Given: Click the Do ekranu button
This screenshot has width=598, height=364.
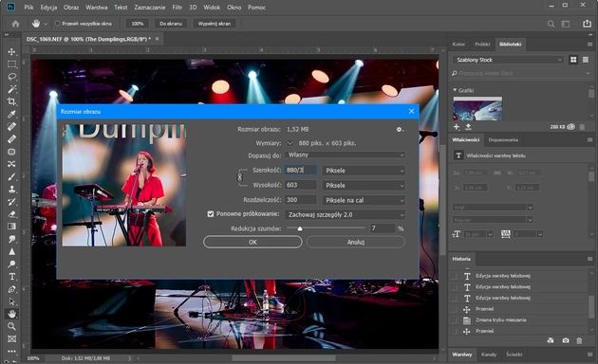Looking at the screenshot, I should click(171, 24).
